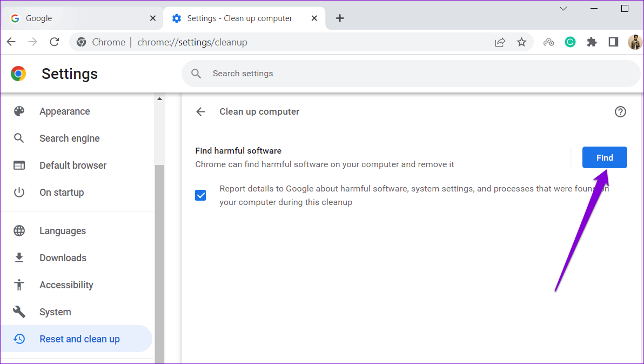Image resolution: width=644 pixels, height=364 pixels.
Task: Open Chrome's side panel icon
Action: 613,42
